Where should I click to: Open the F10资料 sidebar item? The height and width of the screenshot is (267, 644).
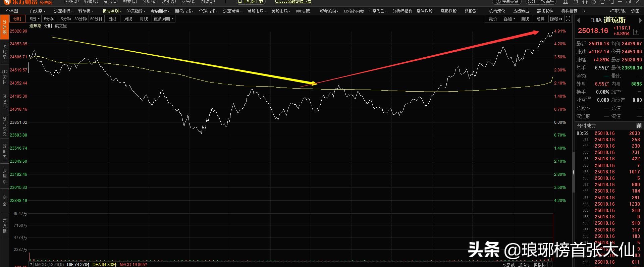click(4, 77)
